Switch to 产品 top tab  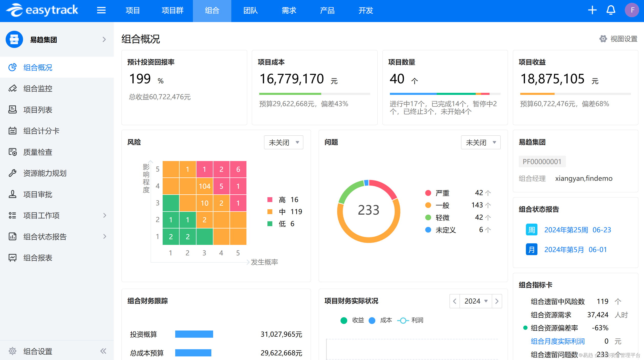coord(327,11)
